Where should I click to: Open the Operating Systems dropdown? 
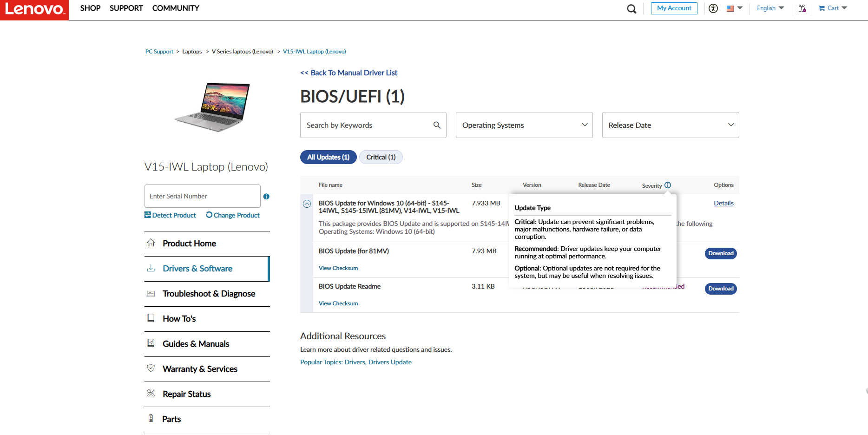(x=524, y=125)
